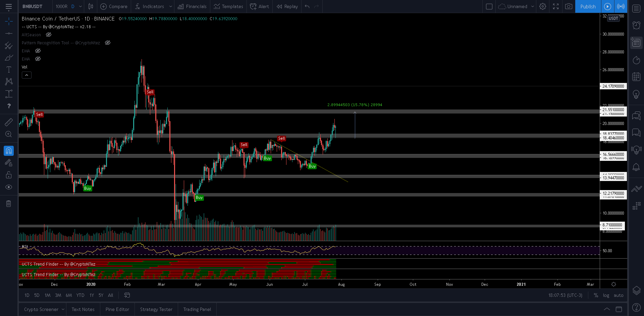Image resolution: width=644 pixels, height=316 pixels.
Task: Toggle auto scale mode
Action: [619, 295]
